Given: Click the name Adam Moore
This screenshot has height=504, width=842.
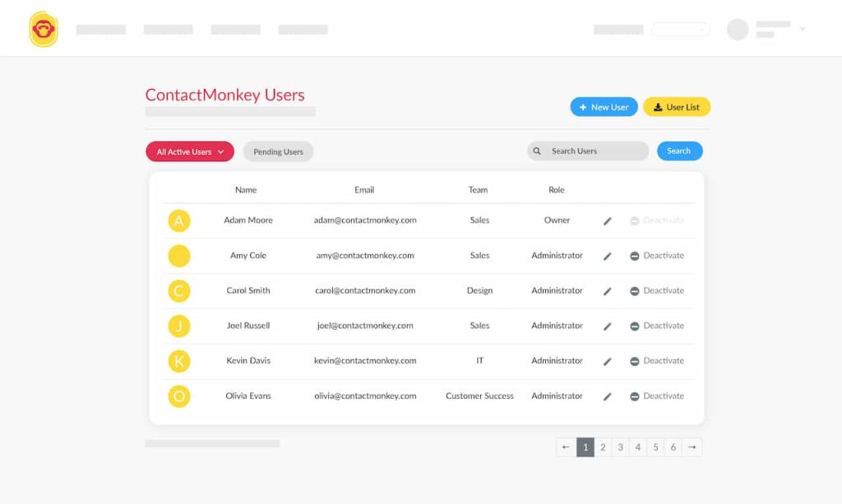Looking at the screenshot, I should pyautogui.click(x=248, y=220).
